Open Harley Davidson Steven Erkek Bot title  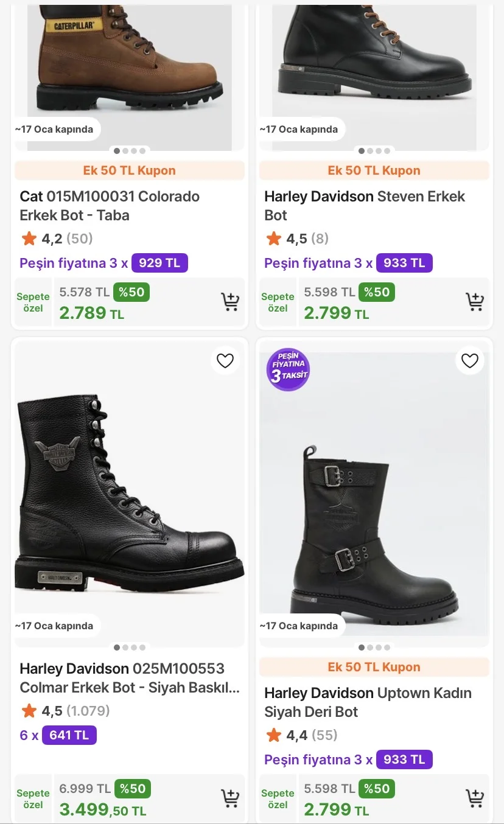point(364,206)
